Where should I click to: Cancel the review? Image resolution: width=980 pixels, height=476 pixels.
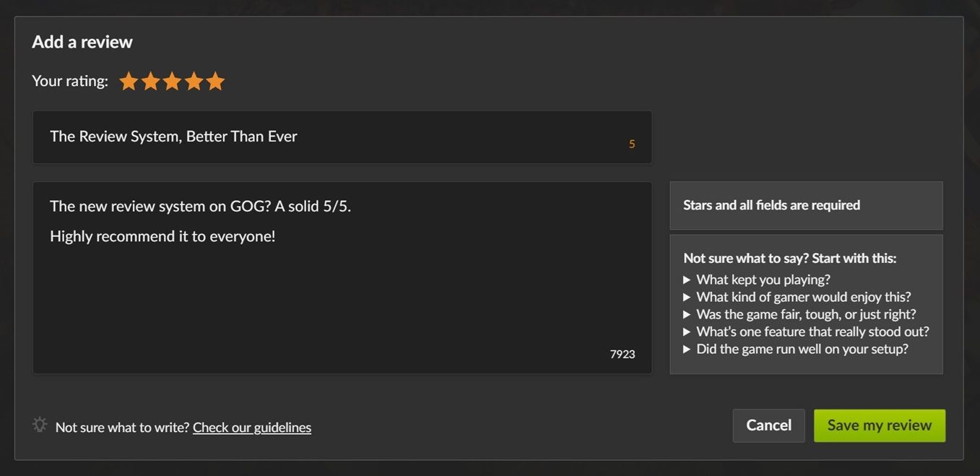(x=768, y=425)
